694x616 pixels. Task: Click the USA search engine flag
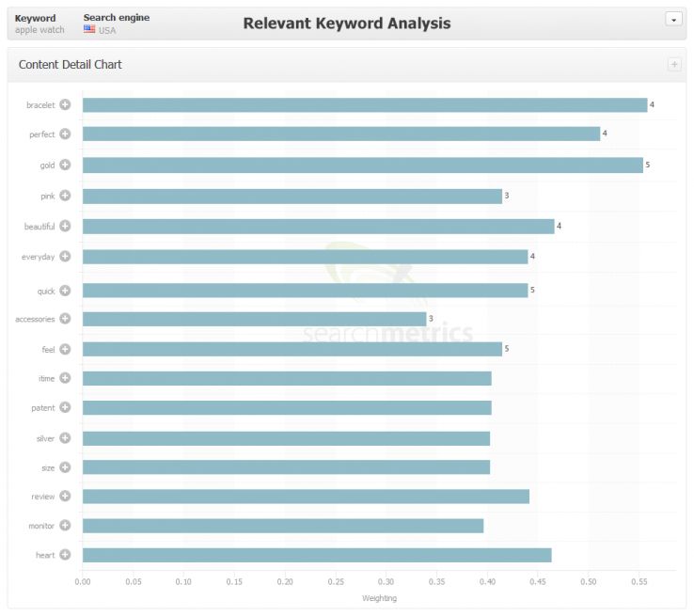click(89, 29)
